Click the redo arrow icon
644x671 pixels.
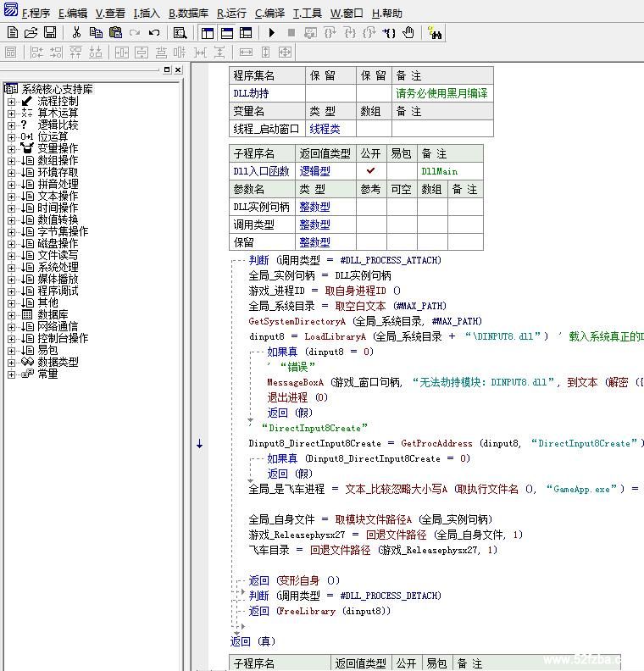click(135, 32)
